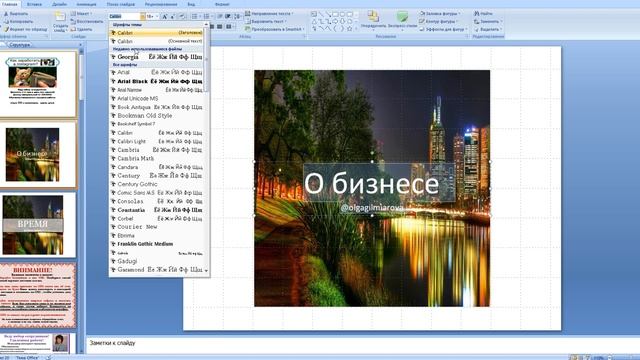Choose Calibri (Заголовки) theme font
This screenshot has height=360, width=640.
click(x=156, y=33)
